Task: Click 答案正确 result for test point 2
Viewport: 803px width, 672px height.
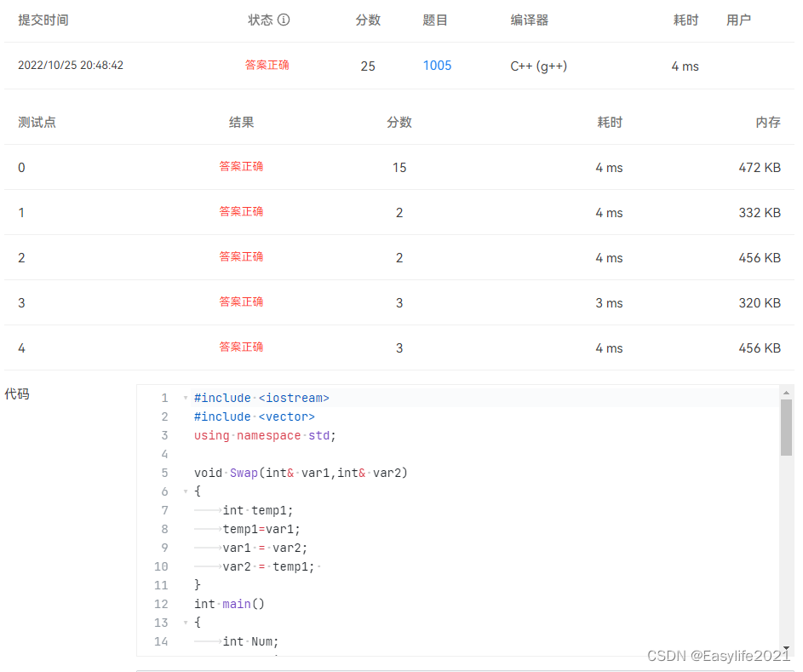Action: (x=241, y=257)
